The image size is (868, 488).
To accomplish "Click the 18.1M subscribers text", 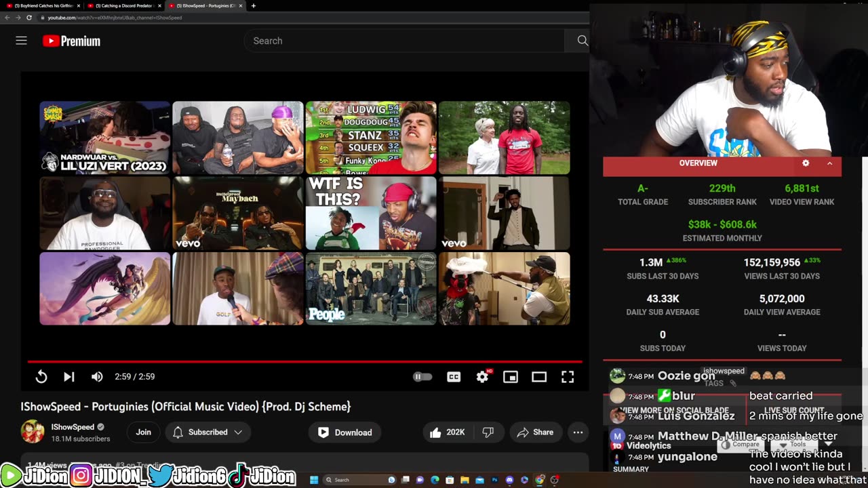I will tap(81, 439).
